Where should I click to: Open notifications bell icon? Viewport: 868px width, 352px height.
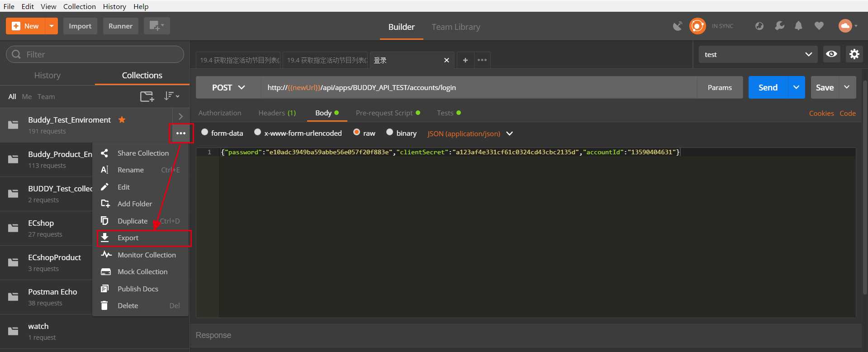pyautogui.click(x=799, y=26)
